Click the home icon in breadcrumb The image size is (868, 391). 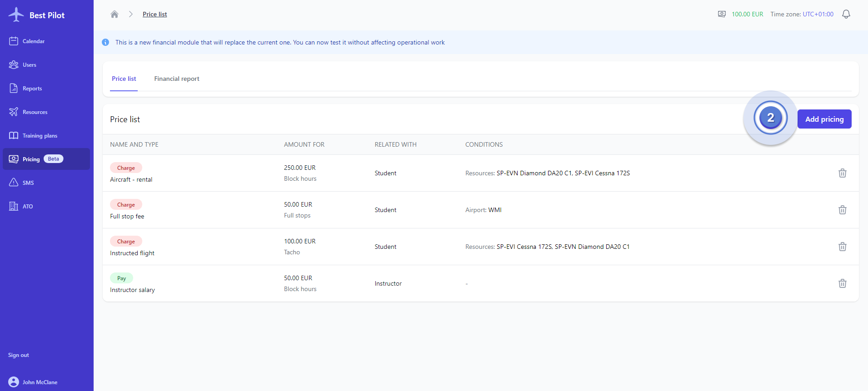click(x=115, y=14)
